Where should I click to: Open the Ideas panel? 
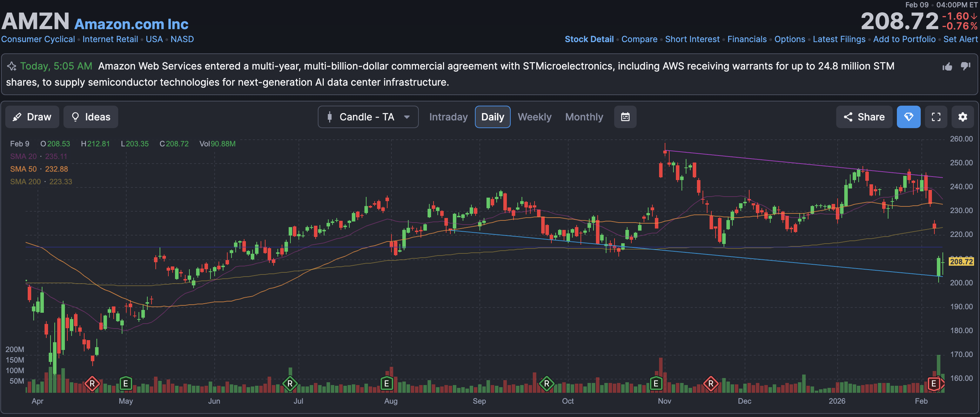tap(90, 117)
